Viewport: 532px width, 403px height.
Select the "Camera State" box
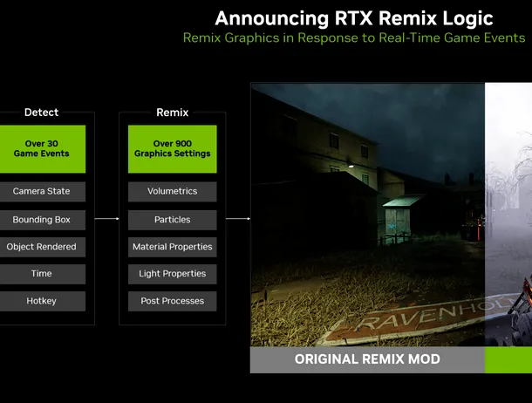43,192
